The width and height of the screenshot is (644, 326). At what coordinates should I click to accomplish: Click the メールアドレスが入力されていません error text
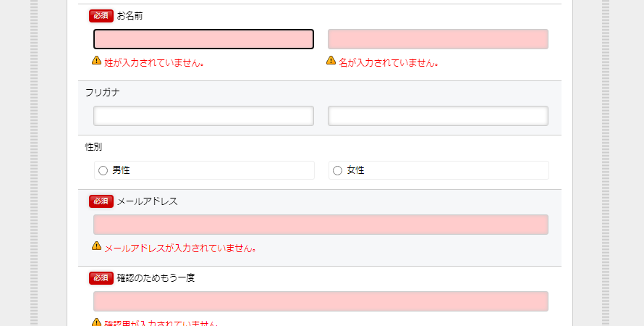[x=181, y=248]
